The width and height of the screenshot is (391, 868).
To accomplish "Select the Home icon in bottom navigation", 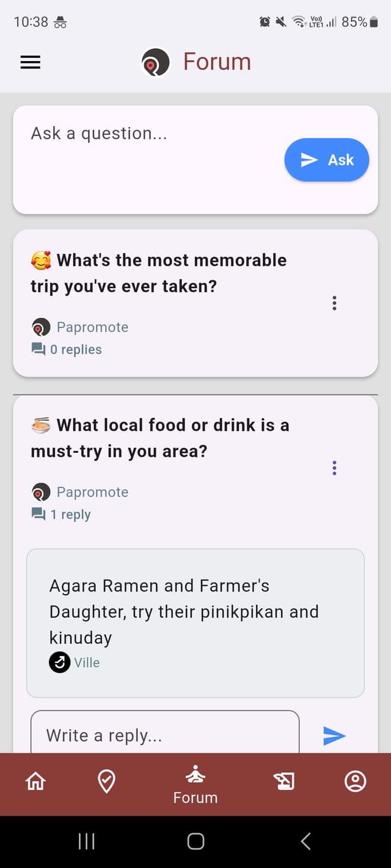I will pos(35,780).
